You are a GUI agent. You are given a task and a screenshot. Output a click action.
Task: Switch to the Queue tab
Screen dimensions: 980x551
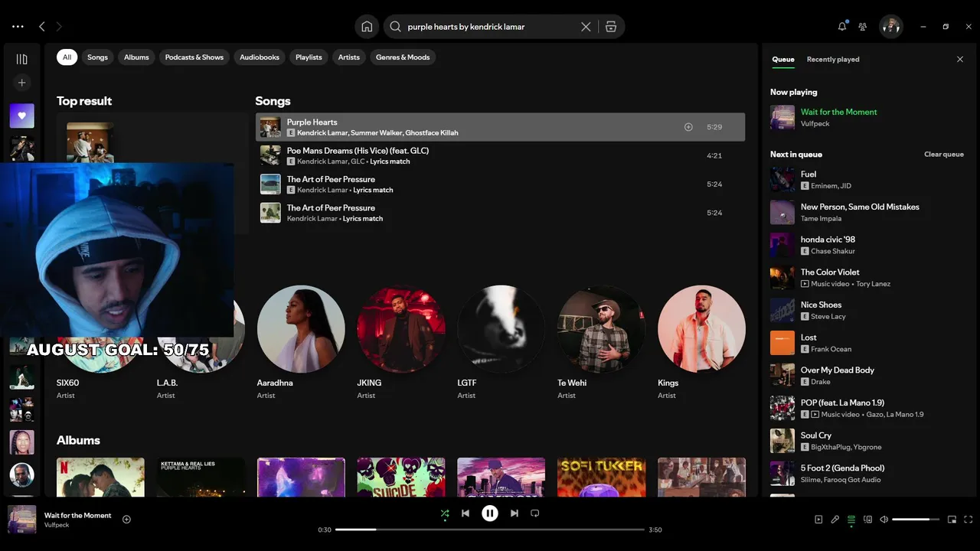point(782,59)
